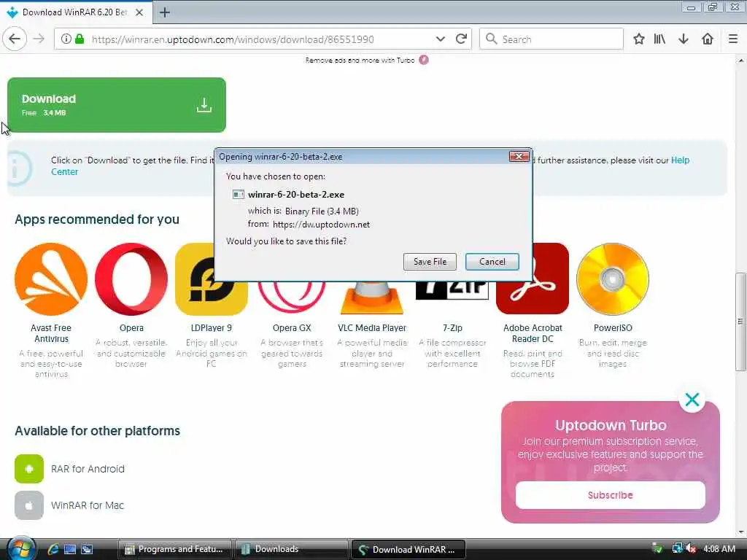Click the Save File button
The height and width of the screenshot is (560, 747).
pyautogui.click(x=430, y=262)
